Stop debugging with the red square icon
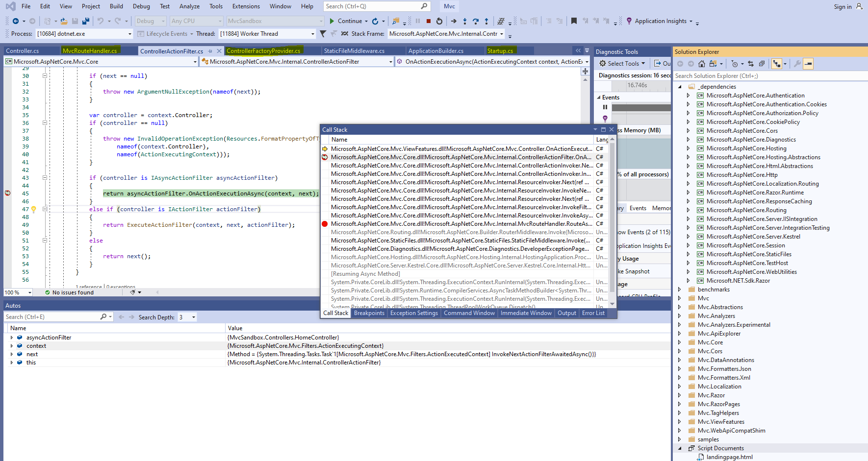Viewport: 868px width, 461px height. tap(429, 21)
